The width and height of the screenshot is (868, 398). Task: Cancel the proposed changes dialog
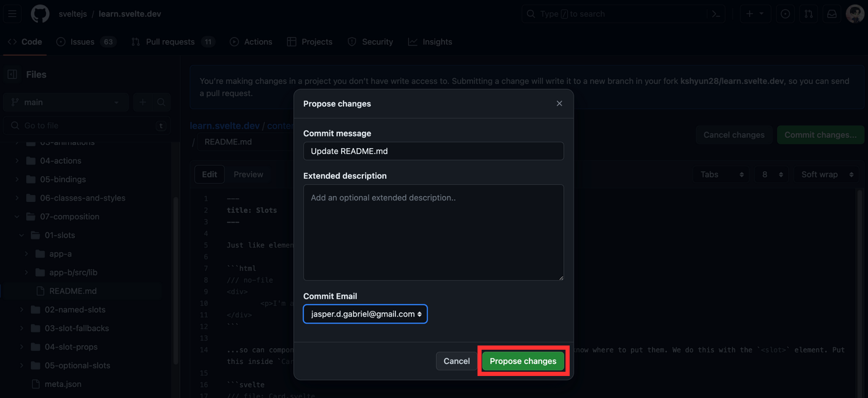(456, 361)
